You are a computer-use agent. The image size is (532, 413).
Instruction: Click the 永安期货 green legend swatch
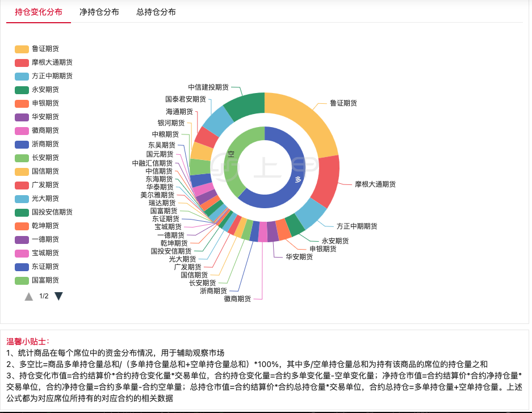point(21,90)
